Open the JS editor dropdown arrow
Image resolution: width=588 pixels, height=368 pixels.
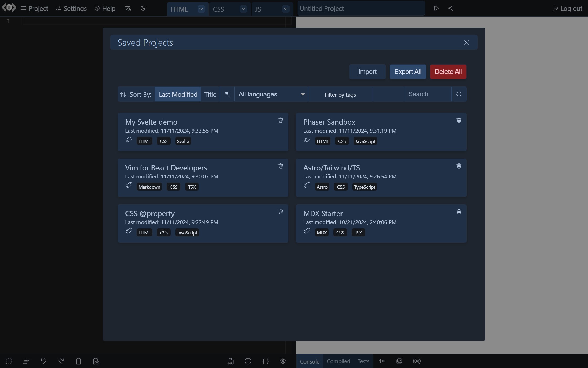click(286, 9)
